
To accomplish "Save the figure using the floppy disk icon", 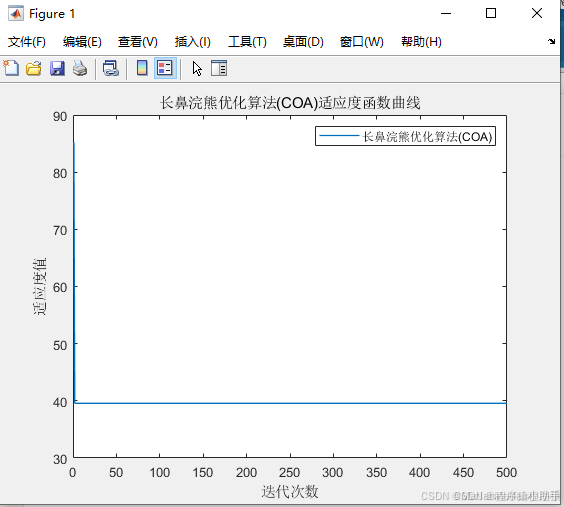I will click(x=57, y=68).
